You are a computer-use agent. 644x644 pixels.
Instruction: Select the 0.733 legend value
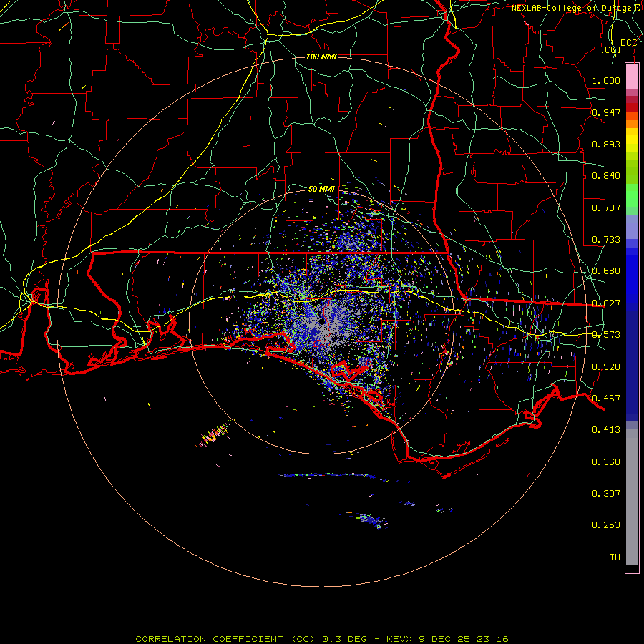tap(606, 240)
